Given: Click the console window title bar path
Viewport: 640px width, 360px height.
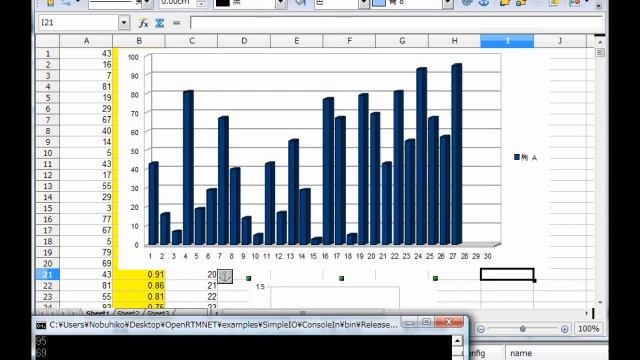Looking at the screenshot, I should pyautogui.click(x=223, y=325).
